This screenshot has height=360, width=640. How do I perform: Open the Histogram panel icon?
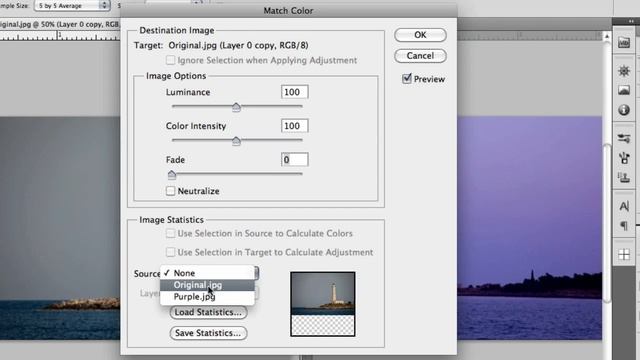(x=624, y=90)
